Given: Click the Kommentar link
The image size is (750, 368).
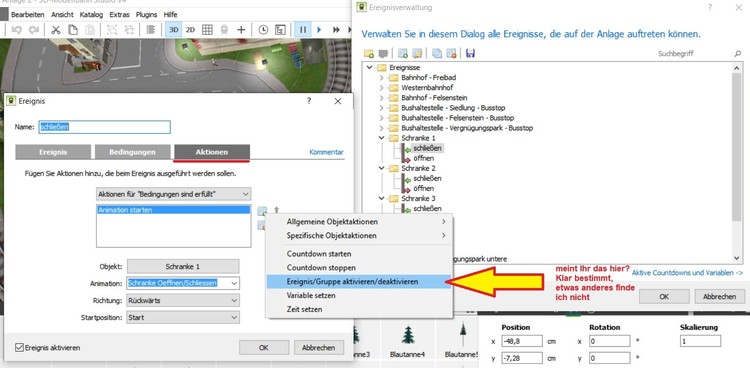Looking at the screenshot, I should 327,152.
